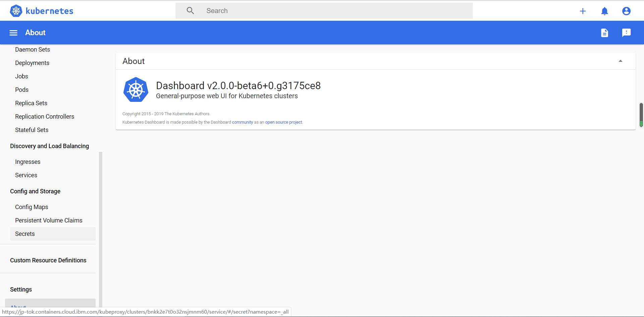Click the plus create resource icon

(583, 11)
